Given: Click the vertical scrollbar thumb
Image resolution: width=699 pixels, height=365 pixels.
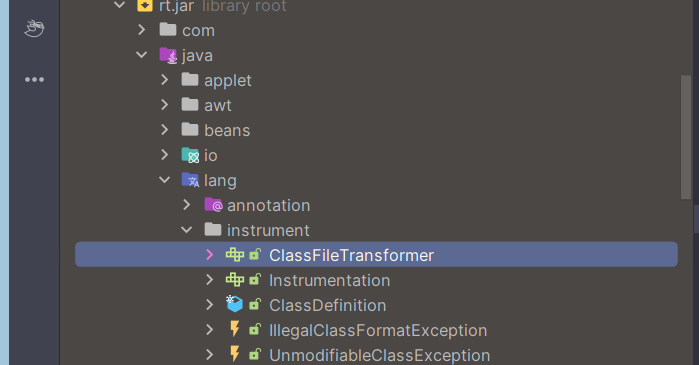Looking at the screenshot, I should [686, 137].
